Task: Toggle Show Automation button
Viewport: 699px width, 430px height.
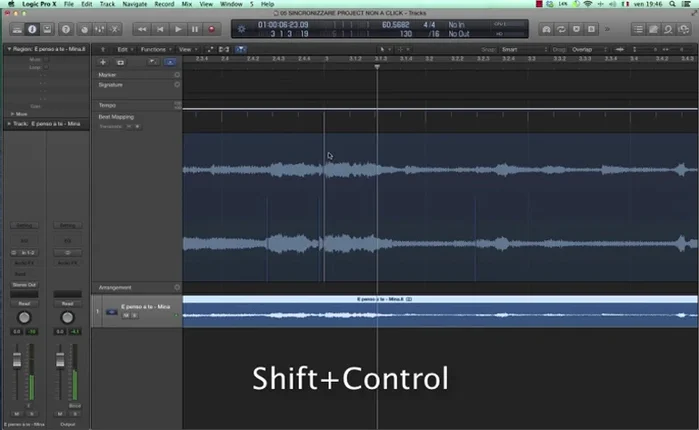Action: [x=210, y=49]
